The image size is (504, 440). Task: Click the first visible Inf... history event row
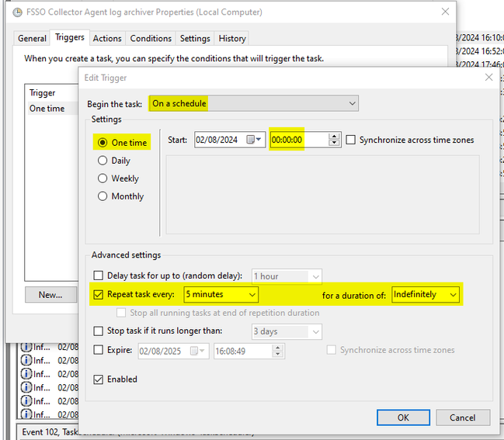(48, 347)
